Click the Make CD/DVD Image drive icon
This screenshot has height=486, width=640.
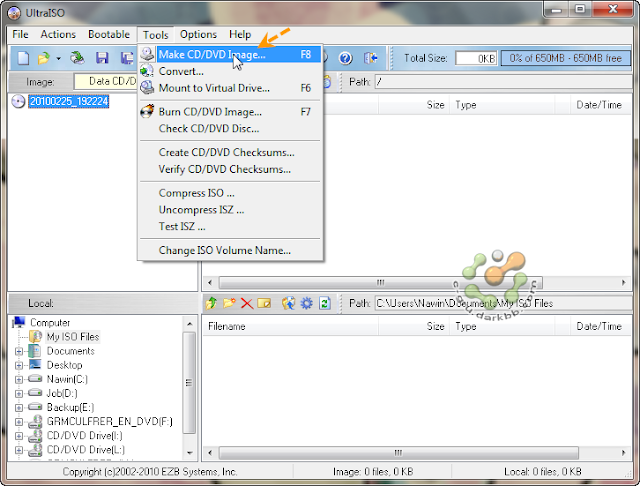[x=147, y=54]
